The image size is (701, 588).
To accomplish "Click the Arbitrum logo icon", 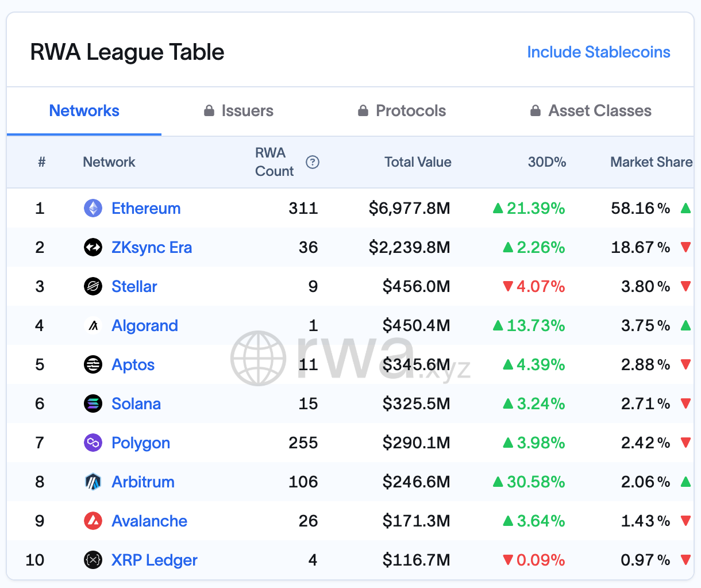I will [x=93, y=482].
